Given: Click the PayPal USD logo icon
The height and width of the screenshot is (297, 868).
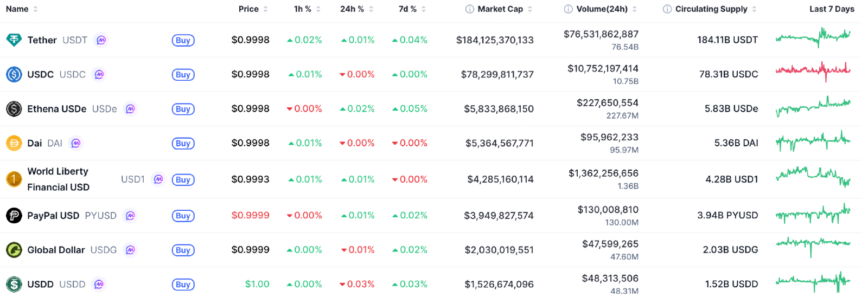Looking at the screenshot, I should [14, 216].
